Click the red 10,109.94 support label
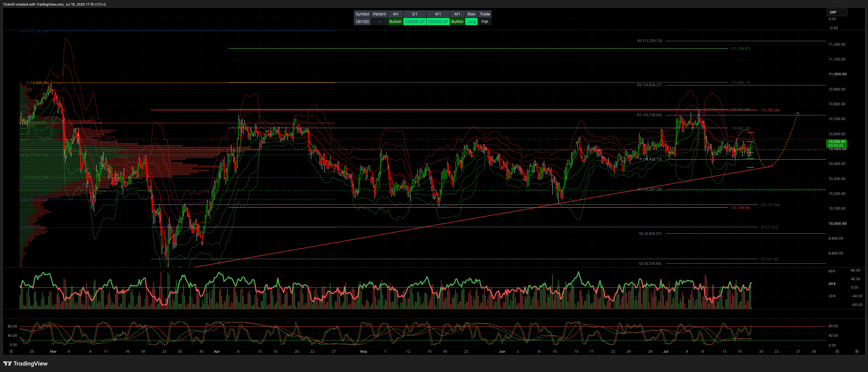This screenshot has height=372, width=868. pos(740,207)
